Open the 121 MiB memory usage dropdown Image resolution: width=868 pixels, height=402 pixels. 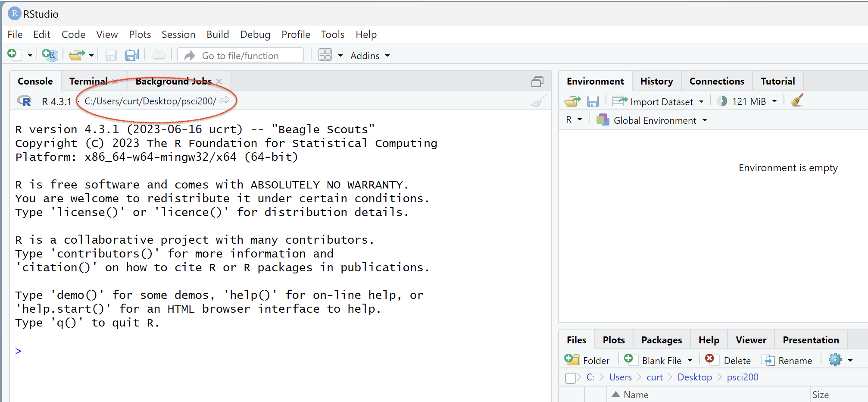[754, 101]
